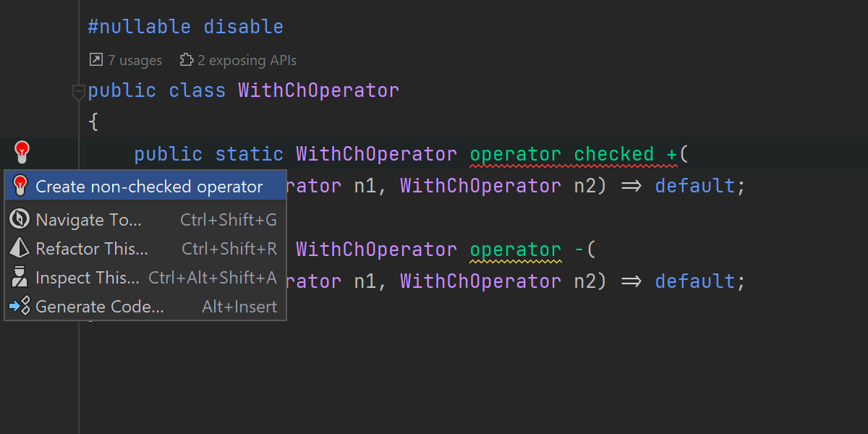
Task: Click the exposing APIs puzzle icon
Action: (187, 60)
